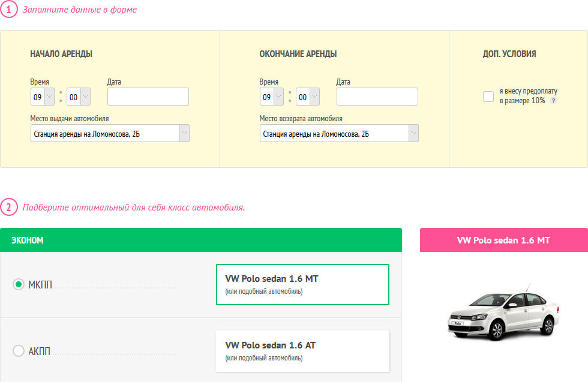Viewport: 588px width, 382px height.
Task: Open rental start hour dropdown
Action: 43,97
